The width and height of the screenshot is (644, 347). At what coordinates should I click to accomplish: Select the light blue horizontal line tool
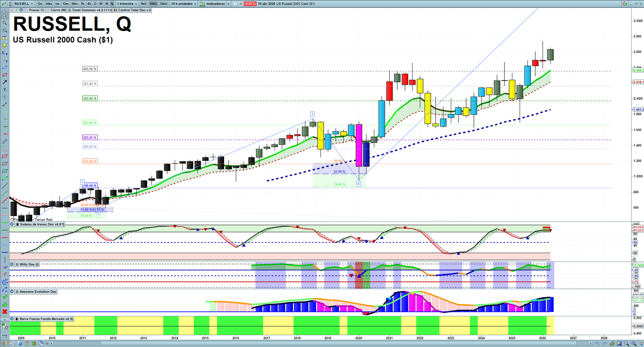tap(4, 245)
